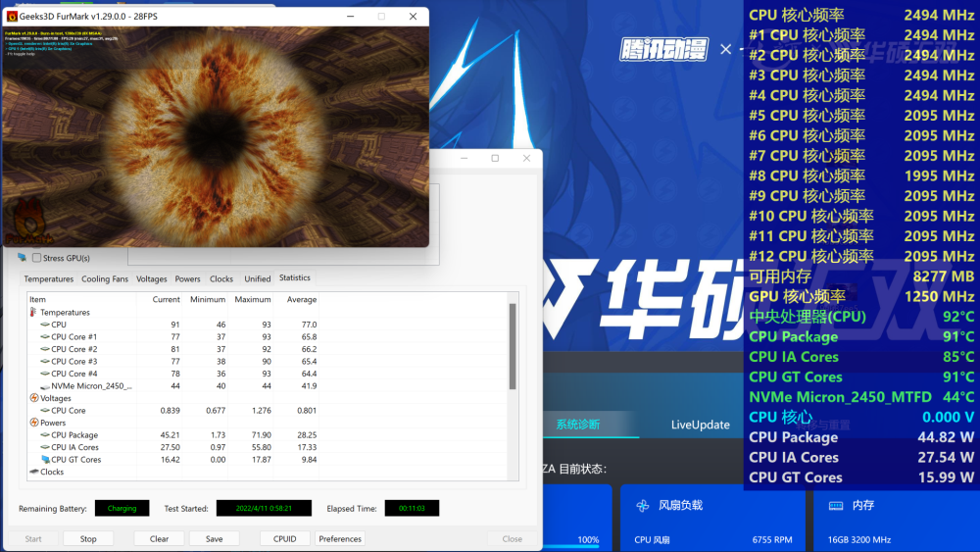Image resolution: width=980 pixels, height=552 pixels.
Task: Select the CPU Package power row
Action: click(173, 435)
